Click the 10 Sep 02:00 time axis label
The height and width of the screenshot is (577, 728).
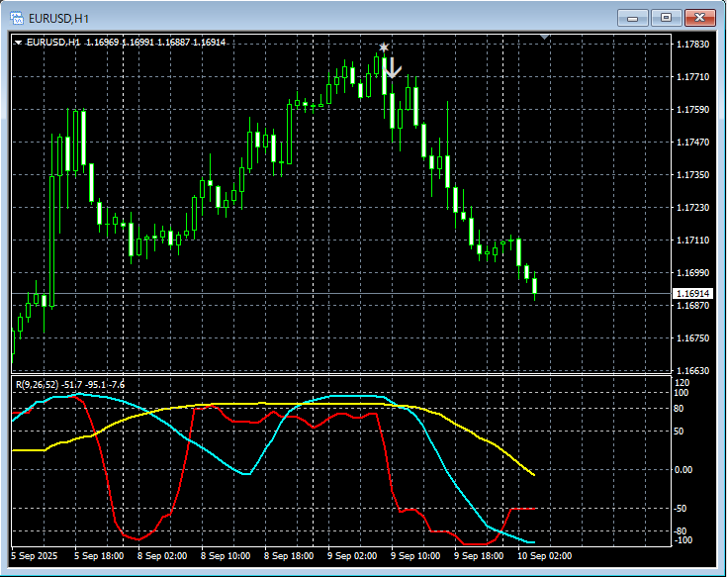pyautogui.click(x=544, y=556)
